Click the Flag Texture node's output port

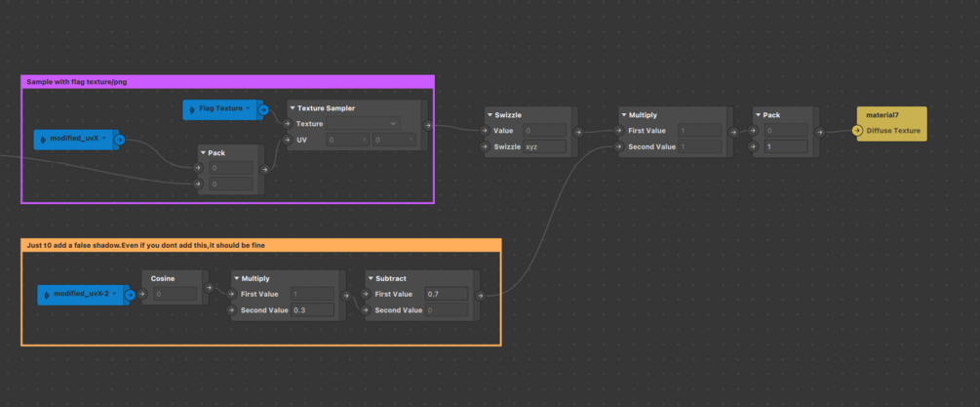263,110
